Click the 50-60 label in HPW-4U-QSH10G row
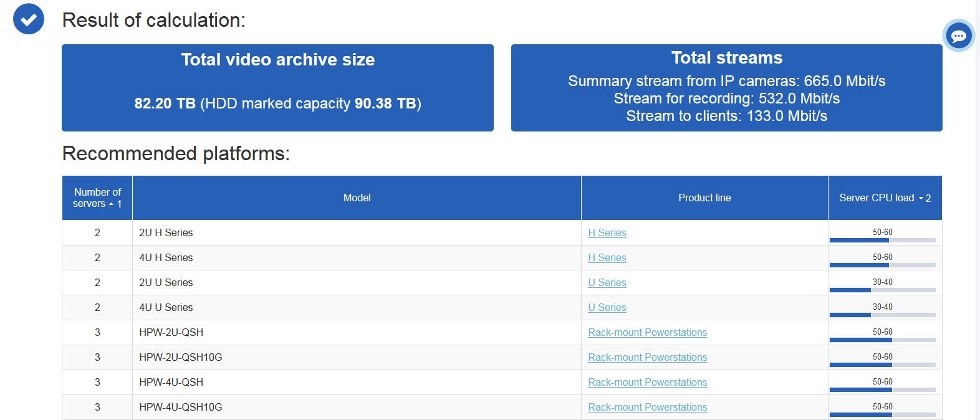 (x=883, y=406)
